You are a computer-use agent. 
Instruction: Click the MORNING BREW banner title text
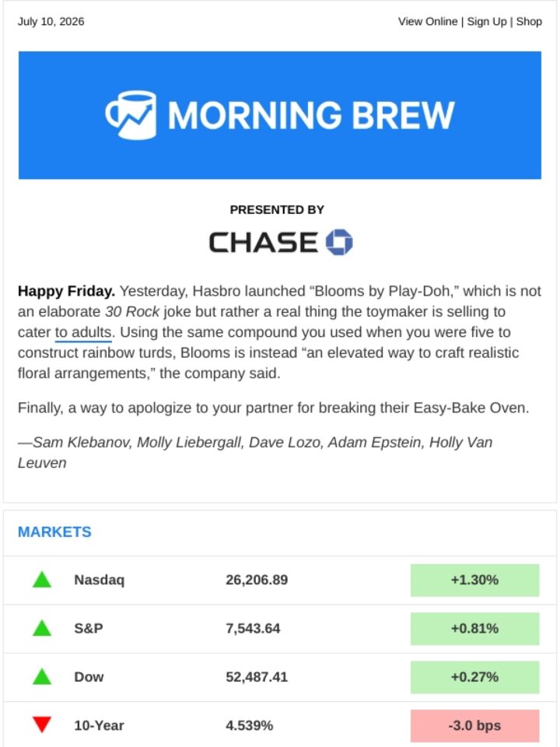tap(311, 115)
